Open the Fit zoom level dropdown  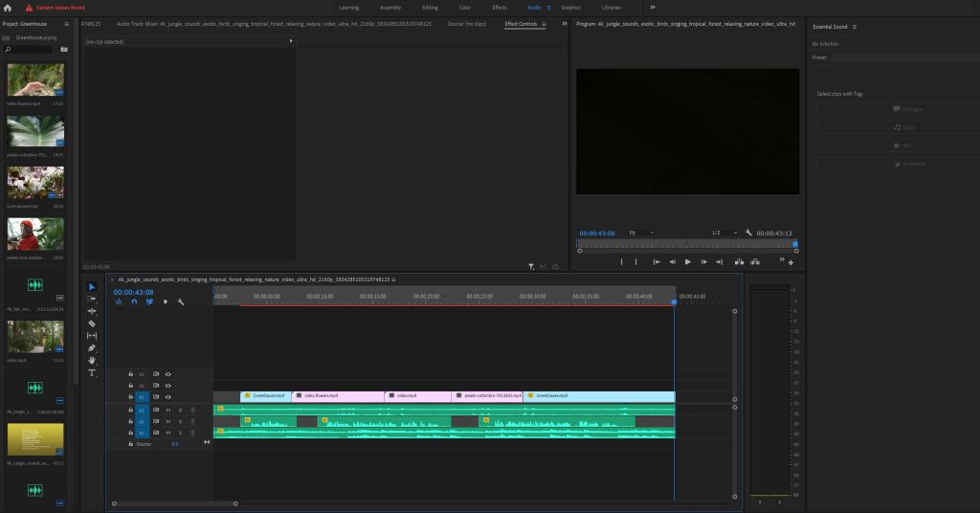coord(641,233)
